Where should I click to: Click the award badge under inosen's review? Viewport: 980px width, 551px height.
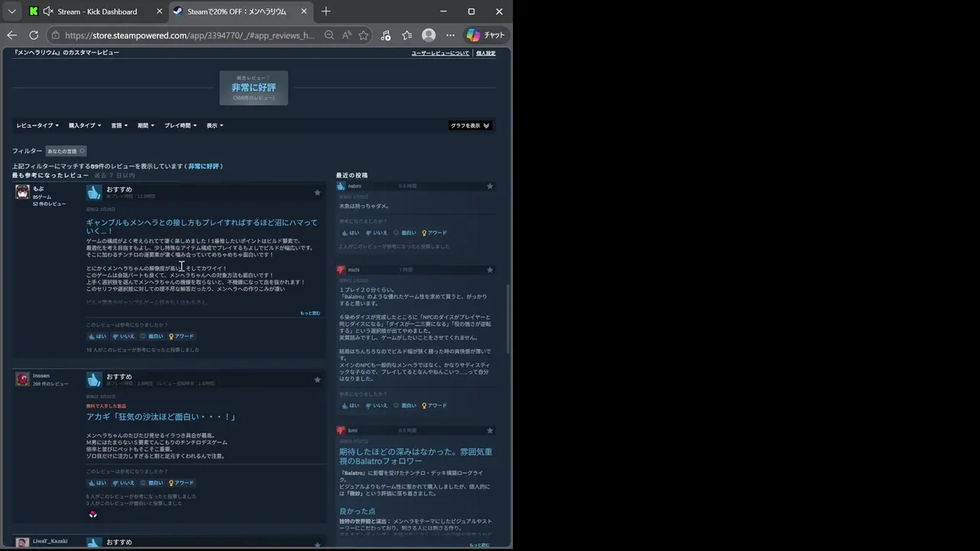click(93, 514)
